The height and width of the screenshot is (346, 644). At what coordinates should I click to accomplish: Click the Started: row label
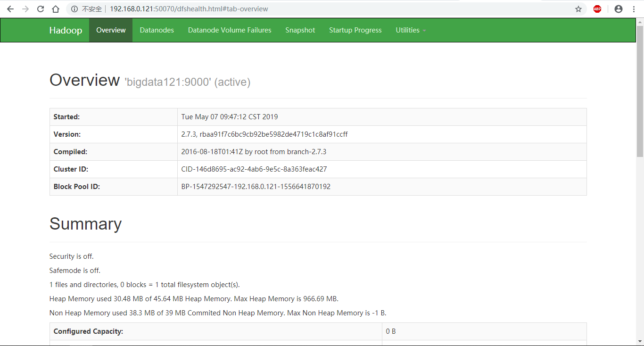pos(66,117)
